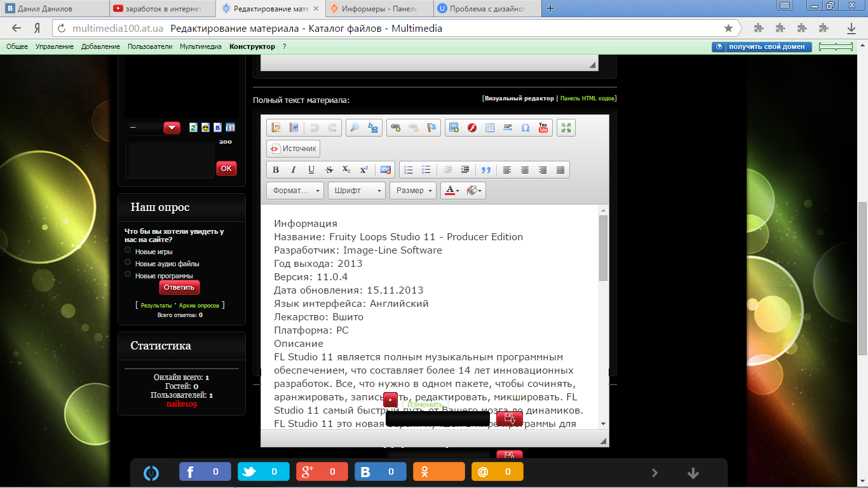Underline text with the U icon
This screenshot has height=488, width=868.
click(x=311, y=170)
